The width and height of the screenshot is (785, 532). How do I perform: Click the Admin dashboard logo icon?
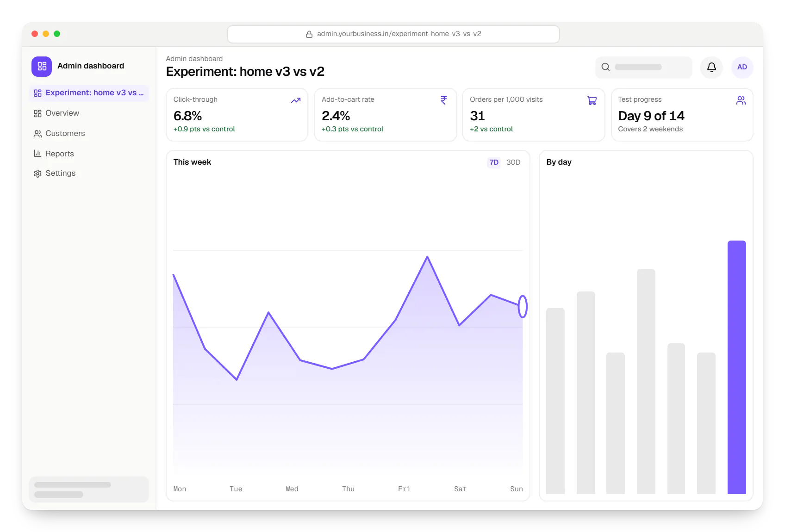coord(42,66)
